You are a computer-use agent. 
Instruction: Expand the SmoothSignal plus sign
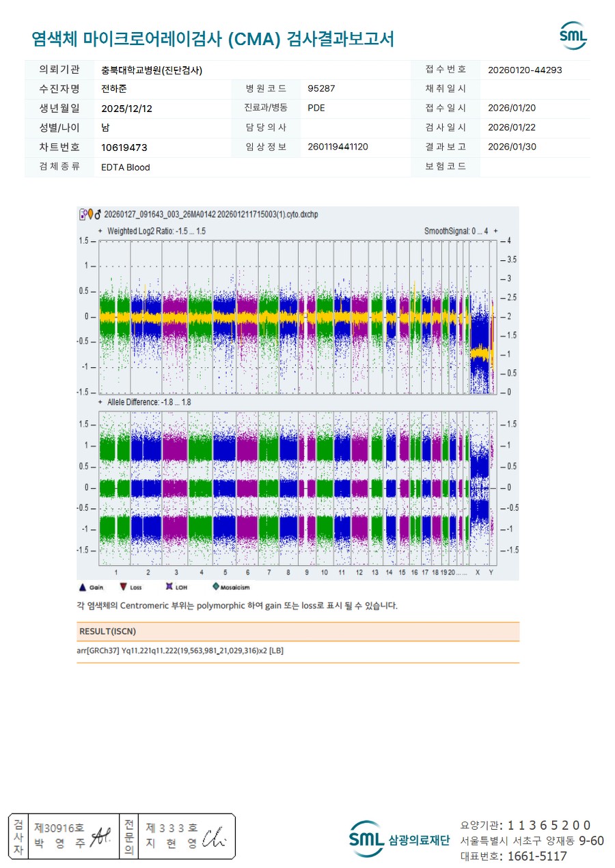click(495, 232)
